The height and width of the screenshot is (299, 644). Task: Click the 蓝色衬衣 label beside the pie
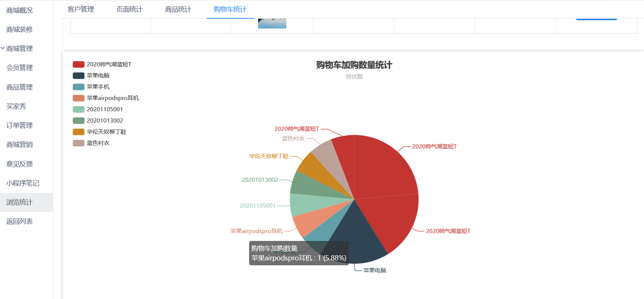(x=293, y=139)
